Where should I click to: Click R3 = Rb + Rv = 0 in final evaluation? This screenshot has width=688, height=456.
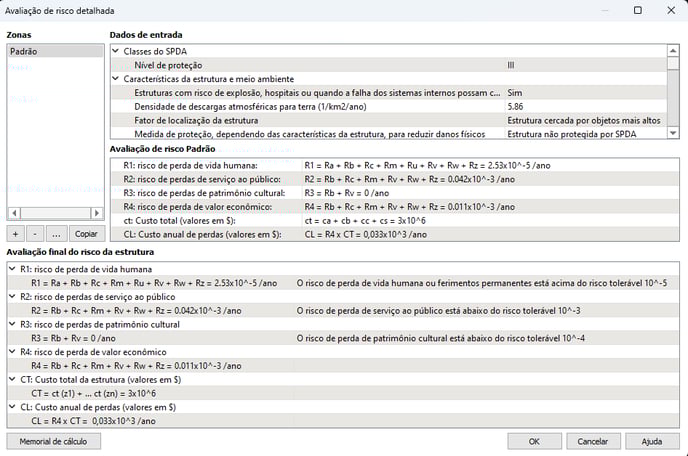pyautogui.click(x=73, y=338)
